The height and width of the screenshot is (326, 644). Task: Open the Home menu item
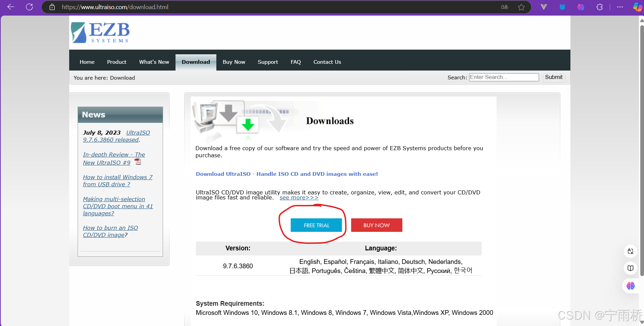coord(87,62)
